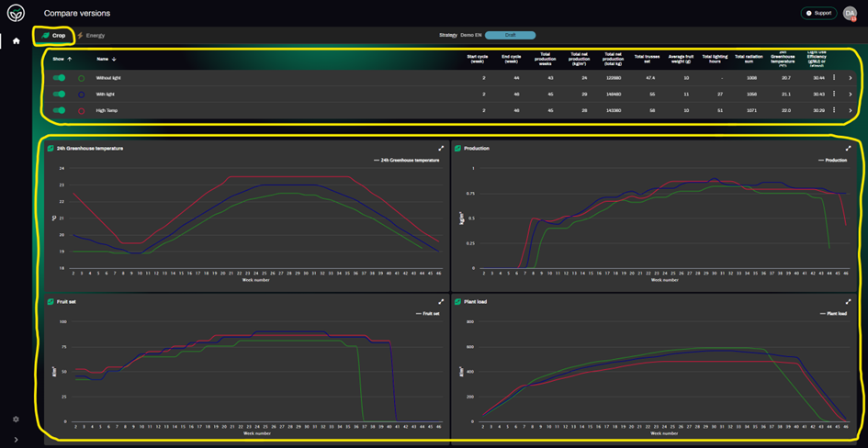Click the leaf icon beside Fruit set title
868x448 pixels.
(51, 302)
